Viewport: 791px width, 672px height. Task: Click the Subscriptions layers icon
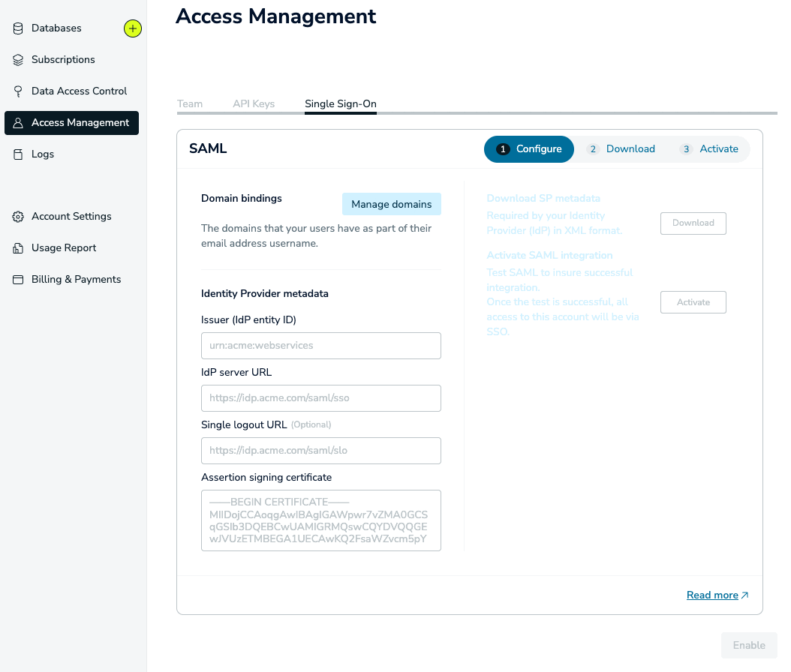18,60
